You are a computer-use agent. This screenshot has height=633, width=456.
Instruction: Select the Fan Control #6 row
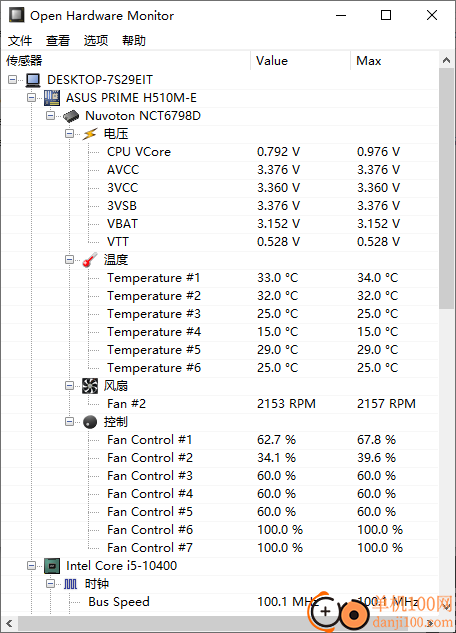point(220,530)
